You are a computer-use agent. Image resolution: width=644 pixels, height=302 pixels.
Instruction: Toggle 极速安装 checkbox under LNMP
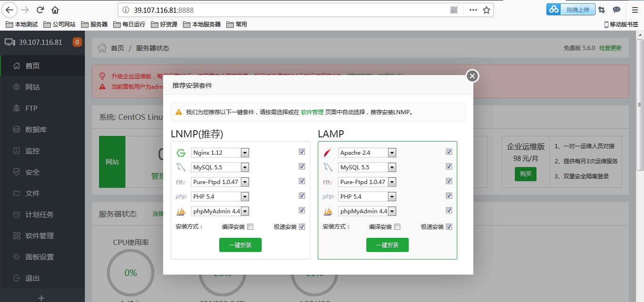[302, 227]
